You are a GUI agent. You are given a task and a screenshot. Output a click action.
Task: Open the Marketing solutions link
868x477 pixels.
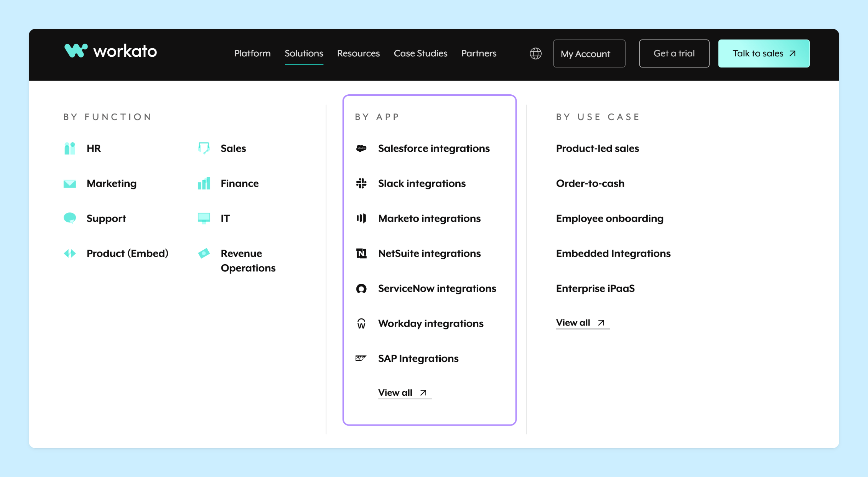click(111, 183)
